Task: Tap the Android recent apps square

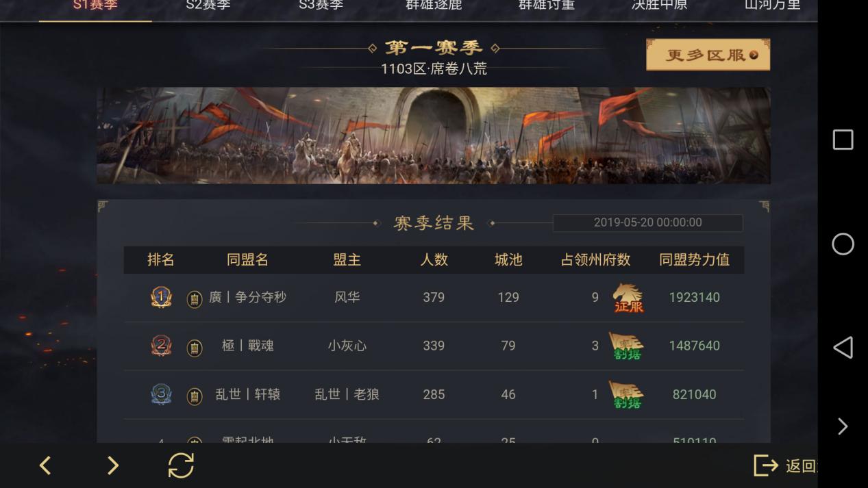Action: [x=843, y=140]
